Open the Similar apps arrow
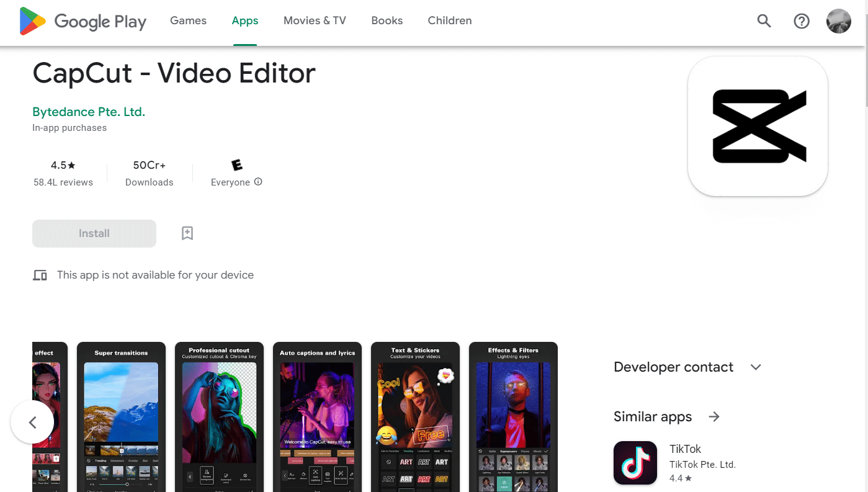This screenshot has width=868, height=492. click(x=714, y=416)
